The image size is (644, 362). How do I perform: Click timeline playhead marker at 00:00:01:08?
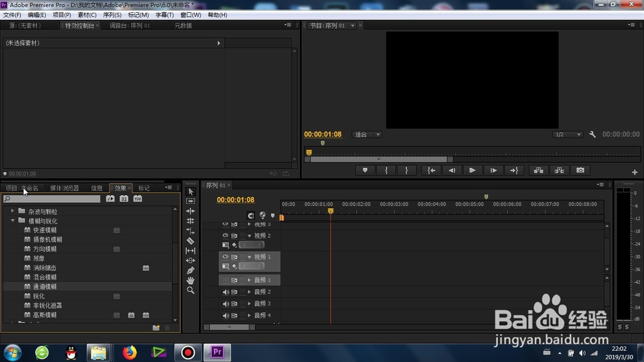330,211
